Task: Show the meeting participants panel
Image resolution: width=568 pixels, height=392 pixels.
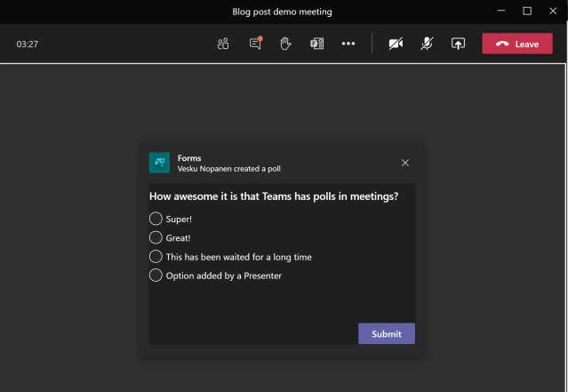Action: (223, 44)
